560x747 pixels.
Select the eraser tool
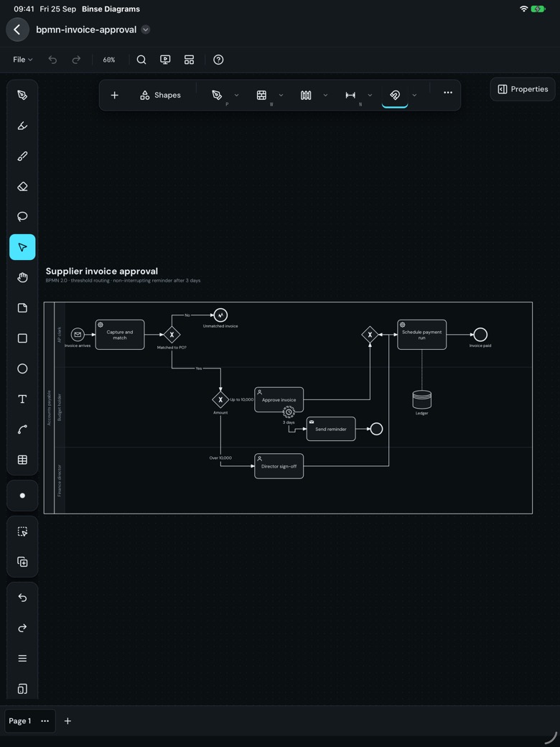click(22, 187)
